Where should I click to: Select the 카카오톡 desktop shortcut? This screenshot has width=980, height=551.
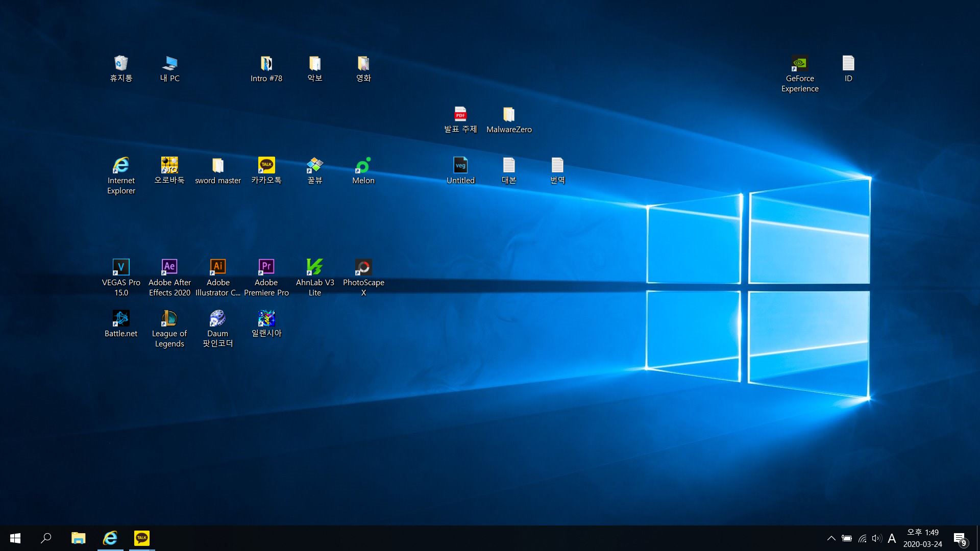pyautogui.click(x=266, y=171)
